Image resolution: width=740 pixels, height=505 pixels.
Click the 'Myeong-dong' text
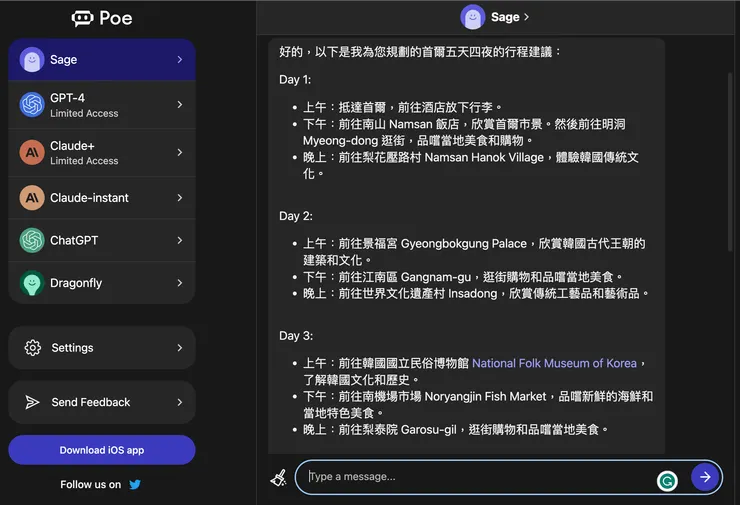[x=340, y=141]
